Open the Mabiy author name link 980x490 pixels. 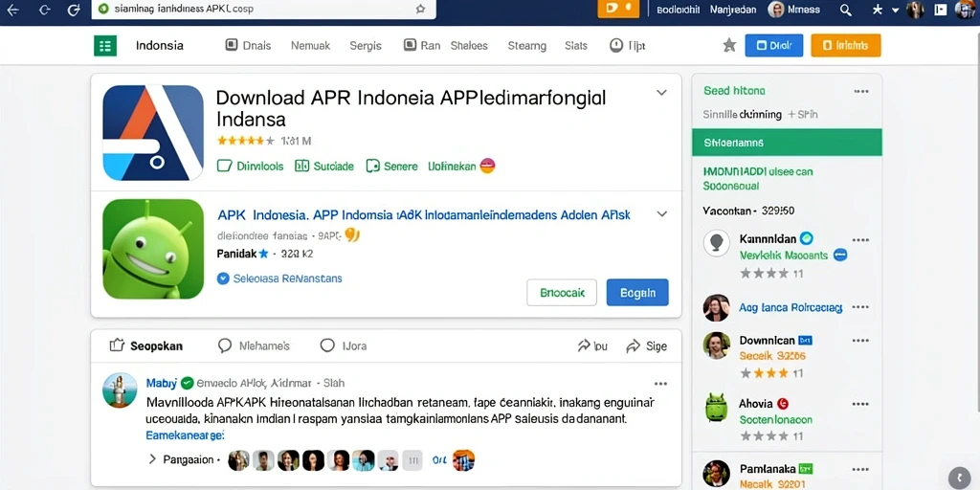click(161, 383)
